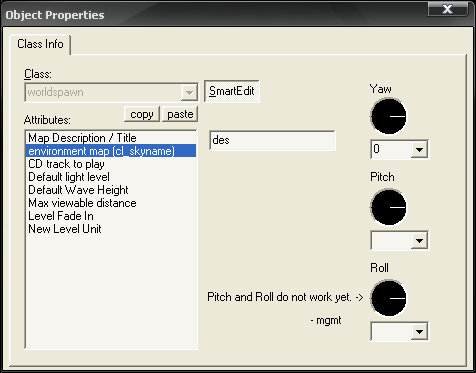Open the worldspawn Class dropdown
Image resolution: width=476 pixels, height=373 pixels.
[x=189, y=92]
